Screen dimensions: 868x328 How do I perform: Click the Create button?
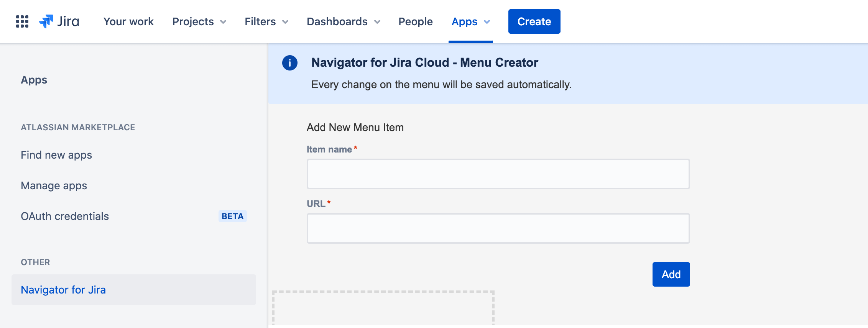(534, 21)
